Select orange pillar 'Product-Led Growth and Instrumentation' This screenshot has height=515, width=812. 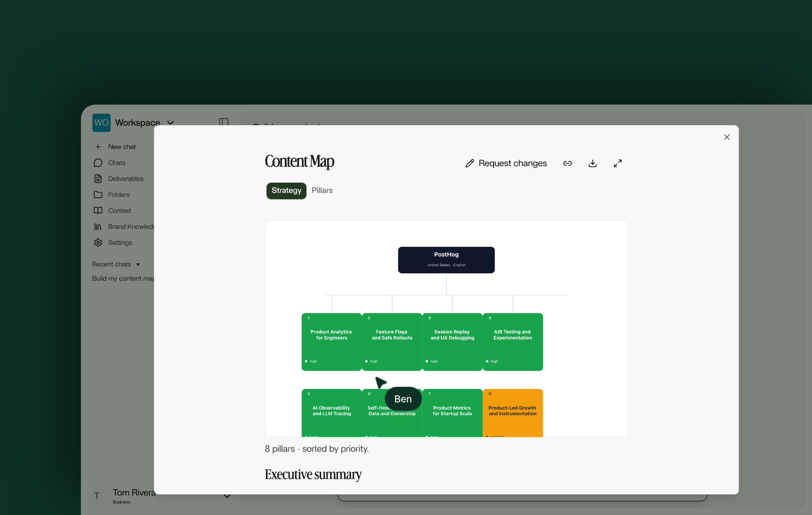513,413
